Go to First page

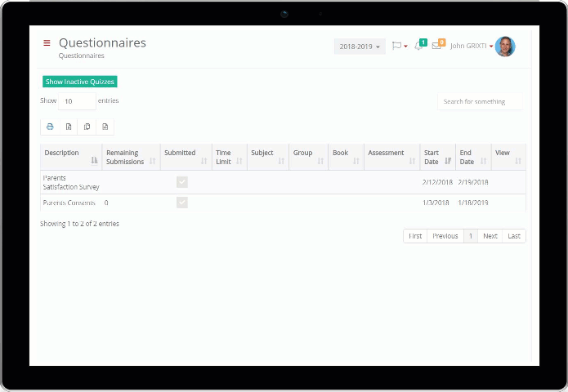pos(415,236)
